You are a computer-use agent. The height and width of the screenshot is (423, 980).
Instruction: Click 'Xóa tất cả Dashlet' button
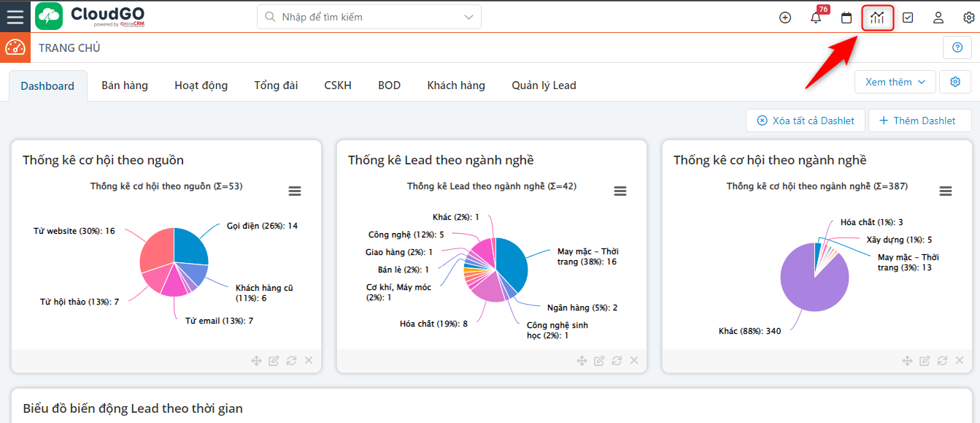point(805,120)
